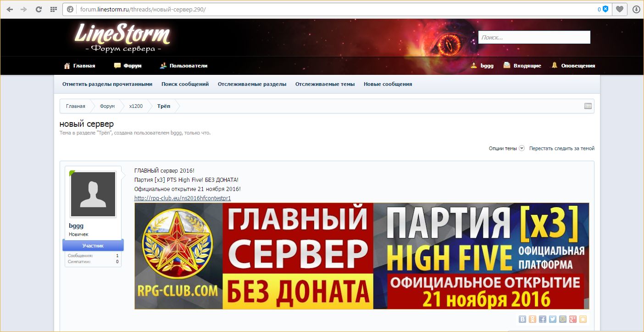The height and width of the screenshot is (332, 644).
Task: Click post line 'ГЛАВНЫЙ сервер 2016!'
Action: click(164, 171)
